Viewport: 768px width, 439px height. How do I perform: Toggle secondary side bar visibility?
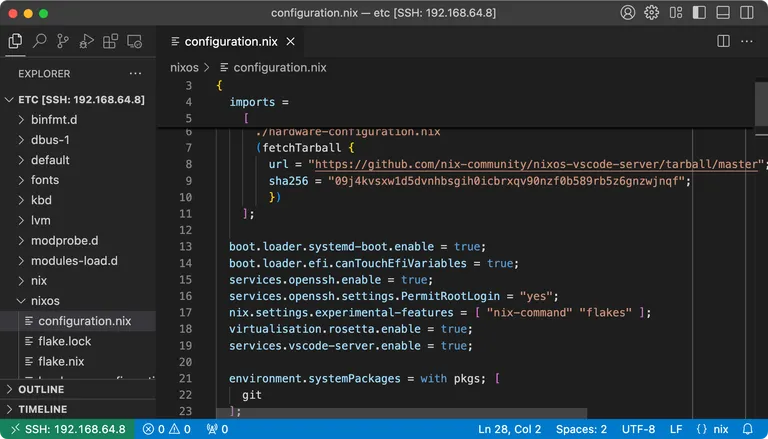coord(746,13)
